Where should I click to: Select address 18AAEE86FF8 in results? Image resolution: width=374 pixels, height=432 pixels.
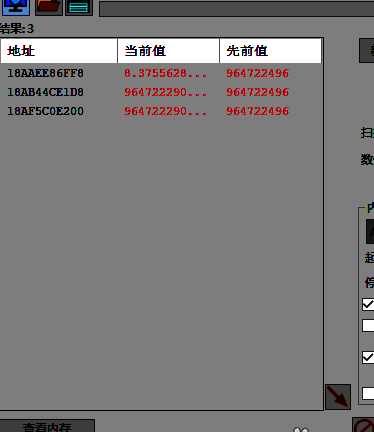tap(45, 73)
